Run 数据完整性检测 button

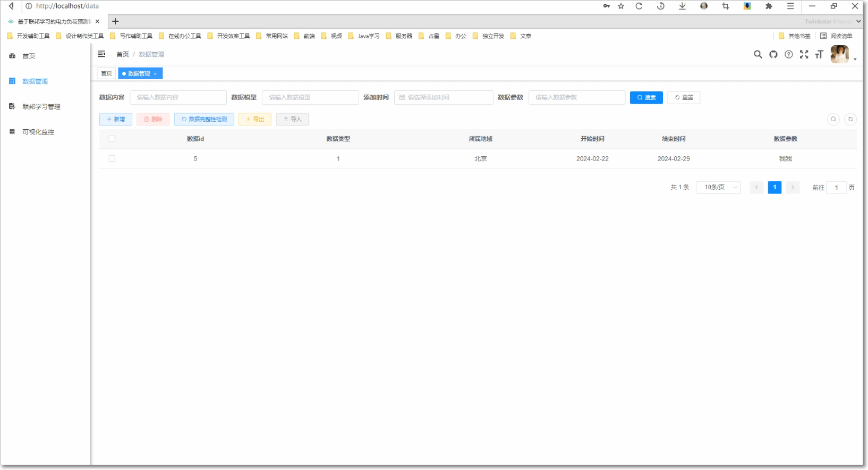tap(204, 119)
